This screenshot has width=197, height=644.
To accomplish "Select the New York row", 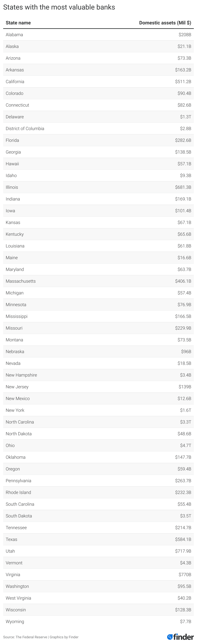I will click(98, 410).
